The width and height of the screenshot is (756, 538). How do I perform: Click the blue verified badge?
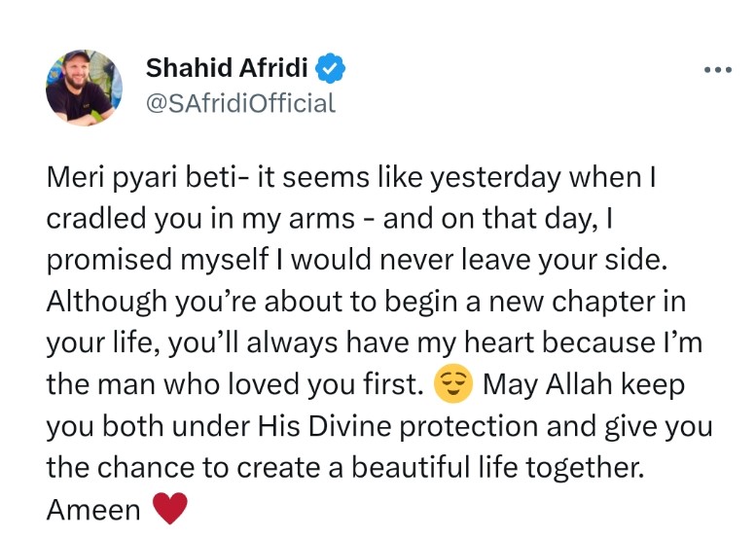pos(333,69)
